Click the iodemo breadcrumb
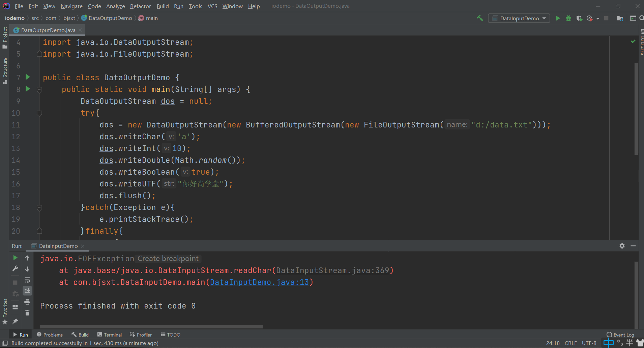Image resolution: width=644 pixels, height=348 pixels. [x=14, y=18]
